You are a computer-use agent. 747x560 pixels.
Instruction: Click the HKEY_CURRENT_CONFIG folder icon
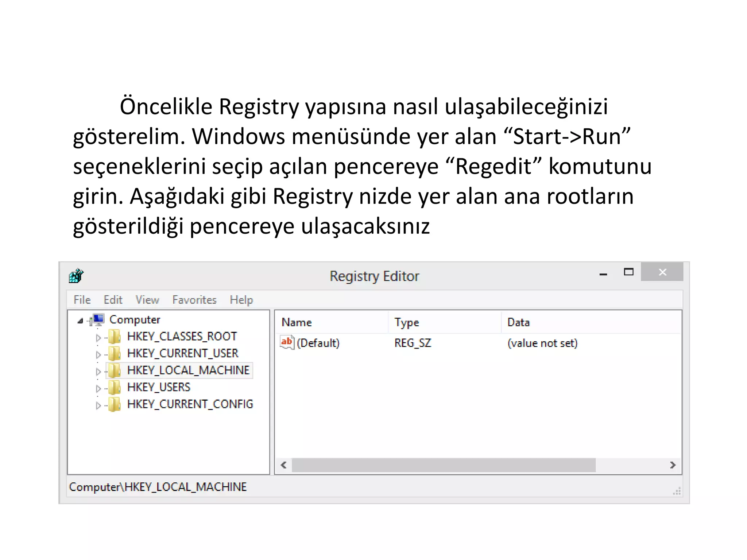[x=115, y=404]
